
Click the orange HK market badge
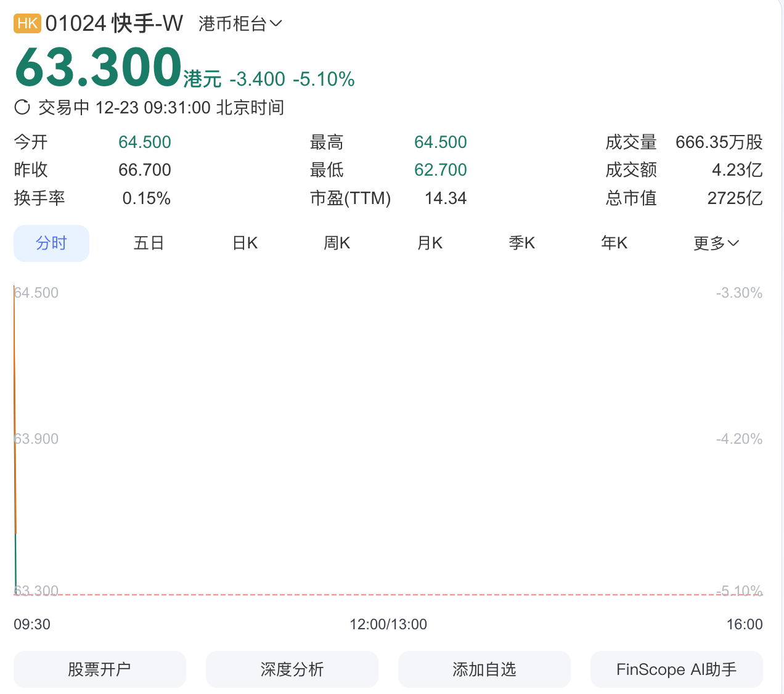click(27, 23)
